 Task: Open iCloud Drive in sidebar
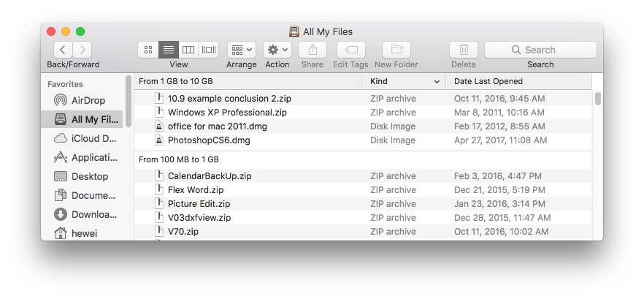tap(82, 139)
